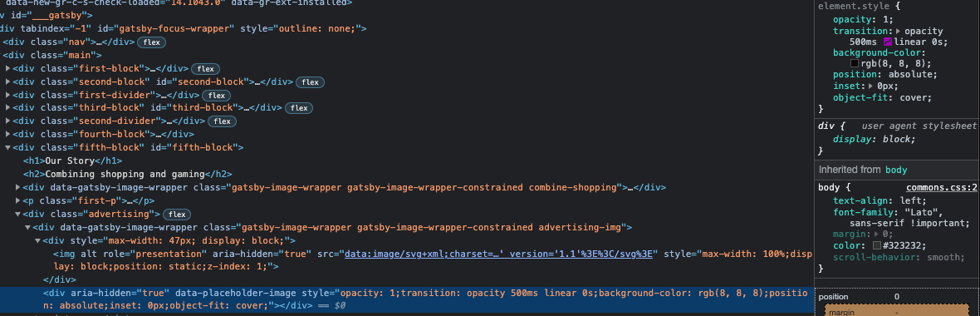This screenshot has width=980, height=316.
Task: Toggle flex badge on advertising div
Action: (178, 214)
